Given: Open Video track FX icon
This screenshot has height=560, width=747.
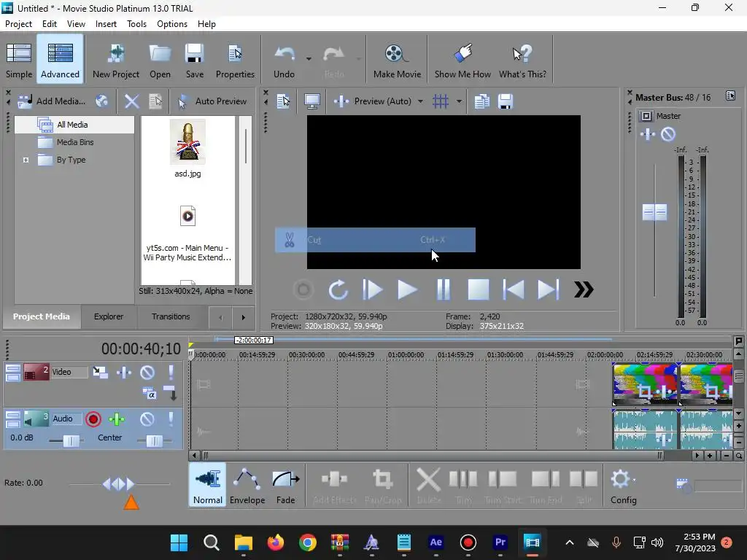Looking at the screenshot, I should [124, 372].
